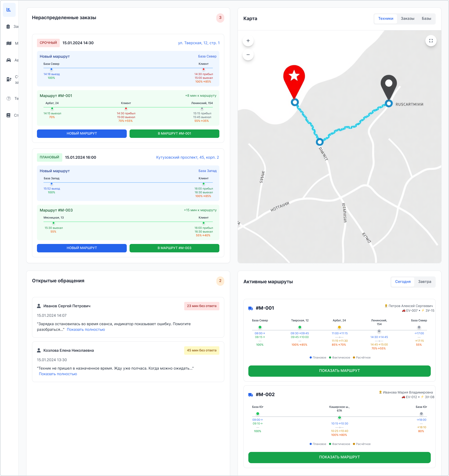The image size is (449, 476).
Task: Switch map view to Базы
Action: 426,19
